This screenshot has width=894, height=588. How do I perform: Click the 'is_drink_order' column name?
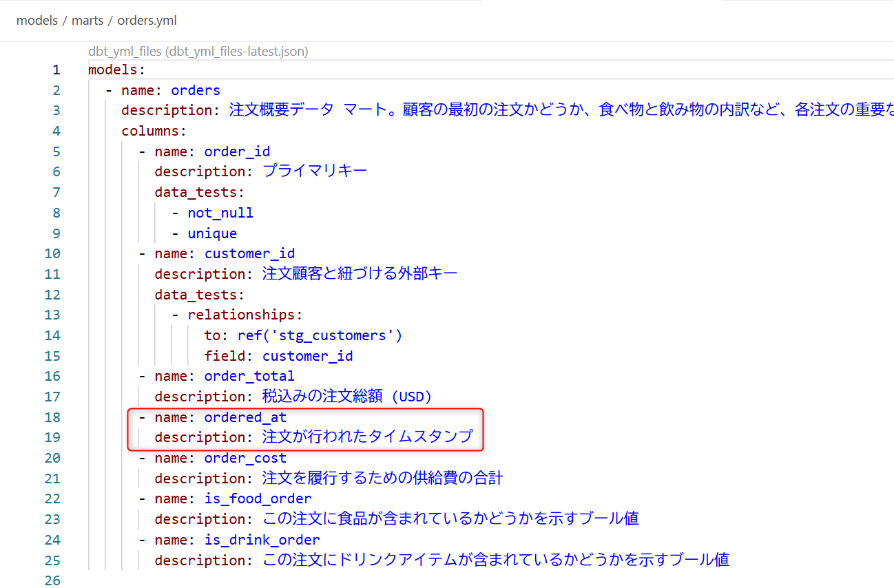(x=262, y=540)
